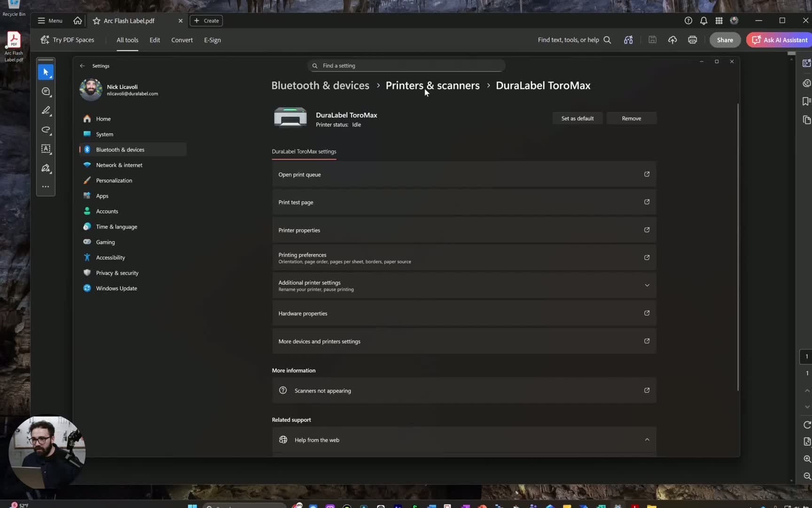The height and width of the screenshot is (508, 812).
Task: Print the PDF using the printer icon
Action: tap(692, 40)
